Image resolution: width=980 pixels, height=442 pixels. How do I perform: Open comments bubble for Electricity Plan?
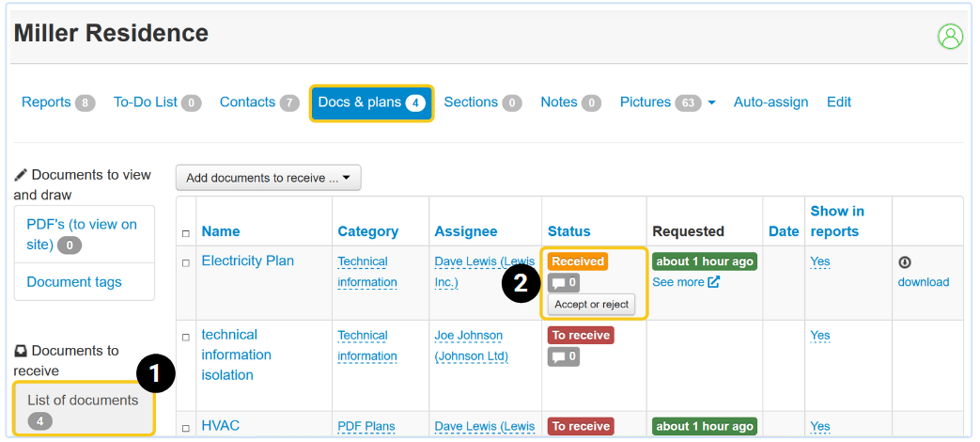564,282
